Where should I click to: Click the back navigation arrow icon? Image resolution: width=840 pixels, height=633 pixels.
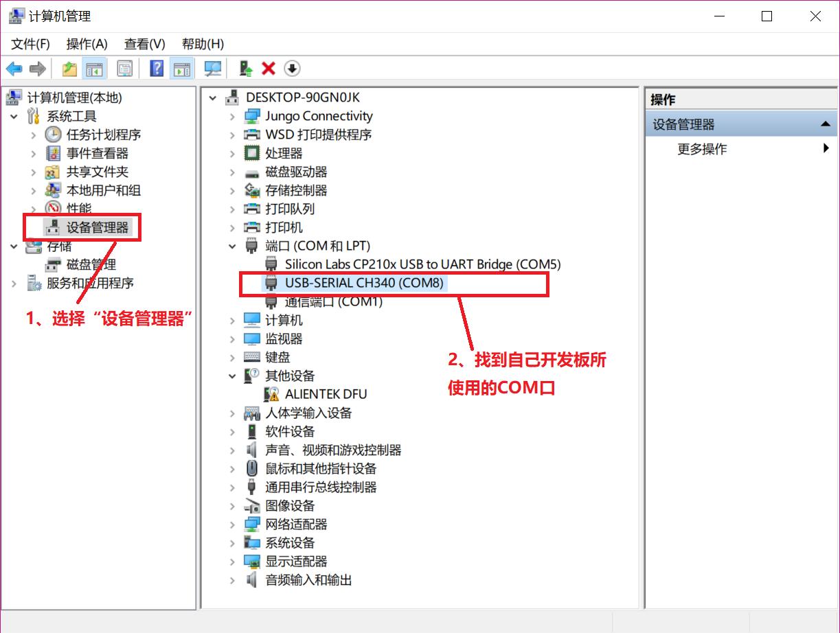(x=15, y=68)
